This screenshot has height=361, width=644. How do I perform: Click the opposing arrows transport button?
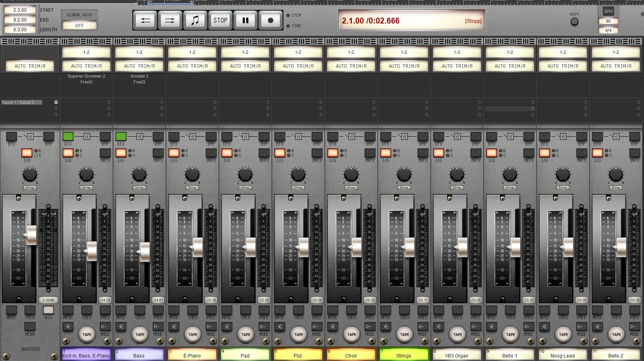[x=145, y=20]
